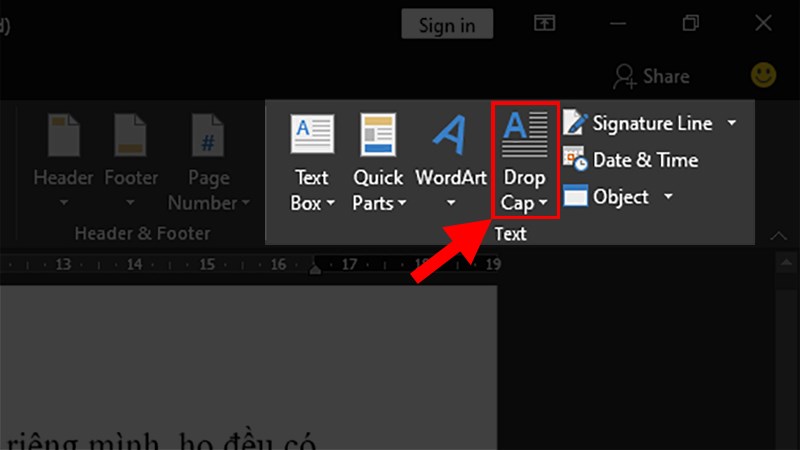Click the Signature Line pen icon
The height and width of the screenshot is (450, 800).
point(575,123)
